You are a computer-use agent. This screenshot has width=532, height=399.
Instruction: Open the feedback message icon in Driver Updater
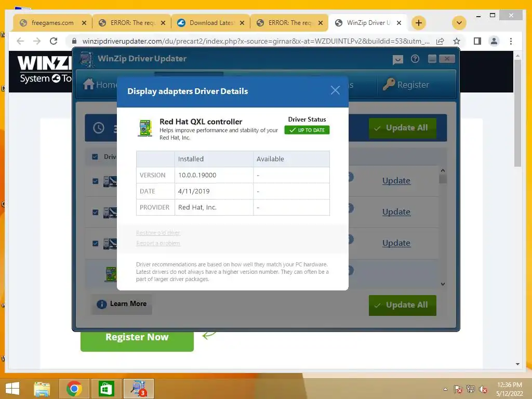397,59
